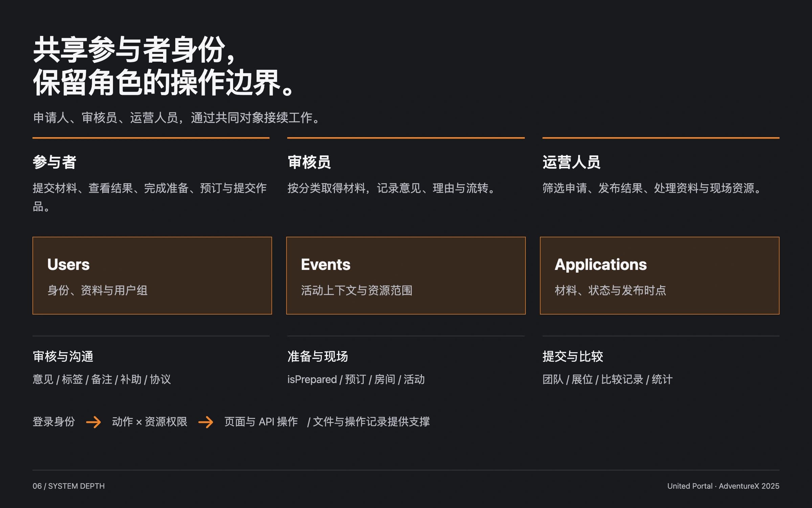This screenshot has height=508, width=812.
Task: Select the Events card
Action: pyautogui.click(x=406, y=275)
